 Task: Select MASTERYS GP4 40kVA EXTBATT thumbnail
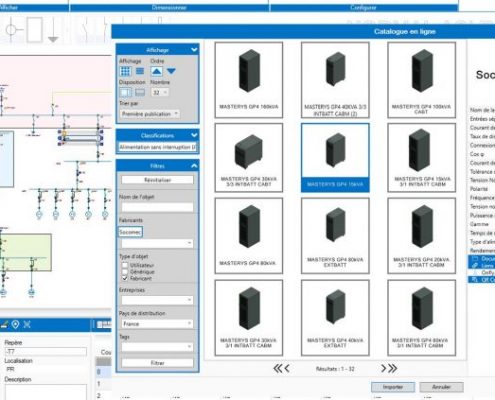335,318
